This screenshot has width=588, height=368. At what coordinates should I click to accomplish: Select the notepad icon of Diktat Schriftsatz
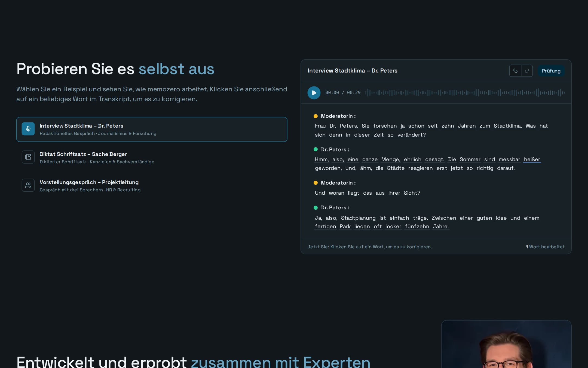(28, 157)
